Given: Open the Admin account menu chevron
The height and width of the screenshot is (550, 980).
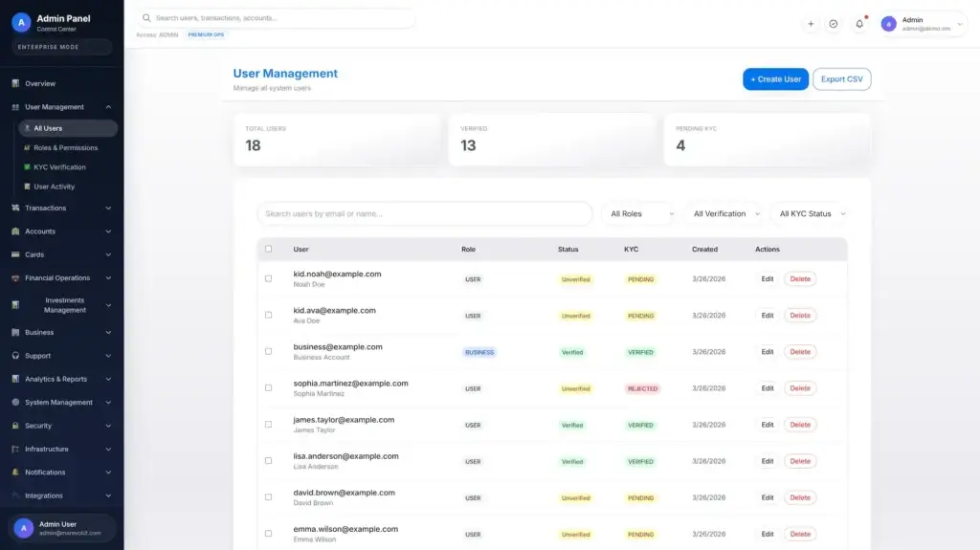Looking at the screenshot, I should click(960, 24).
